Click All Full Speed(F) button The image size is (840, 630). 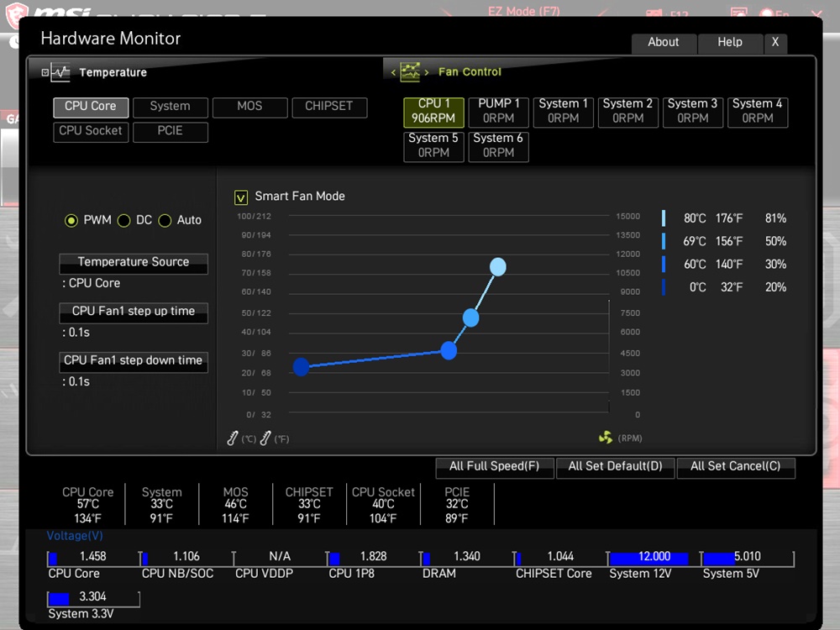coord(495,467)
